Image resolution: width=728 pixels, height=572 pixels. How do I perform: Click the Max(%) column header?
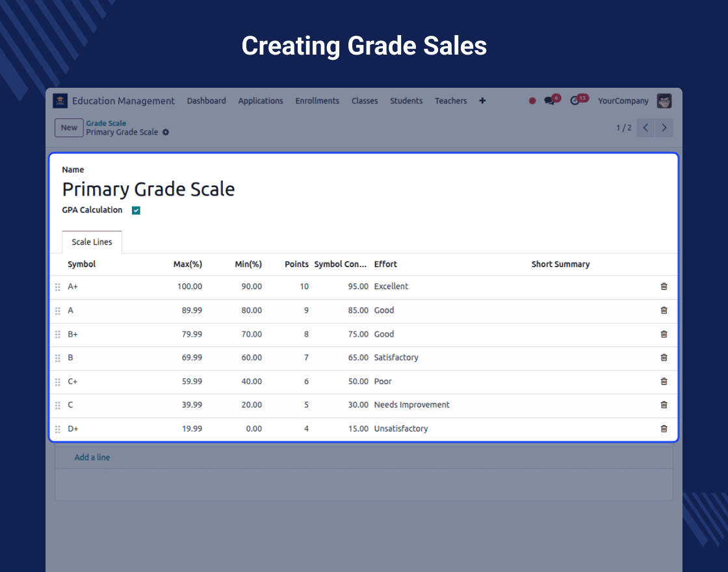click(188, 264)
